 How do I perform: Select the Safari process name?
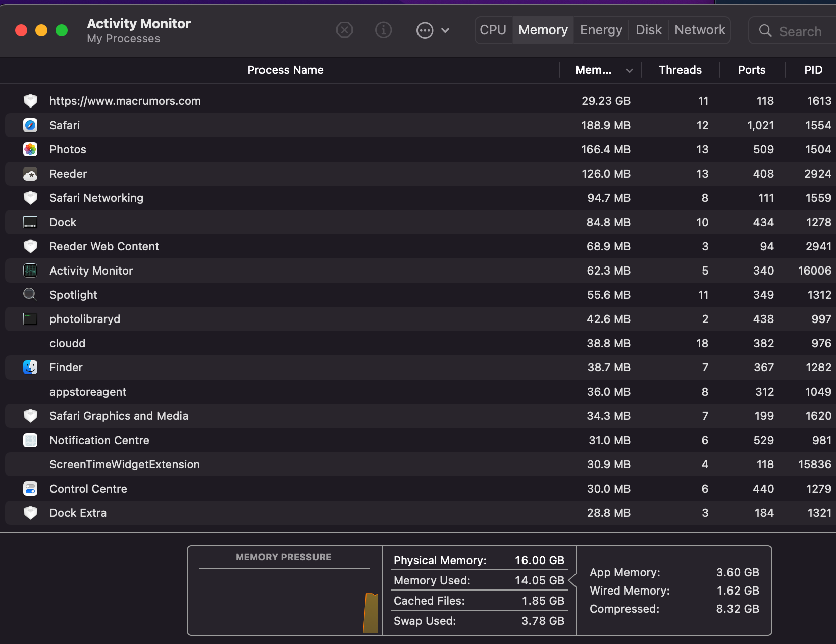[x=65, y=125]
